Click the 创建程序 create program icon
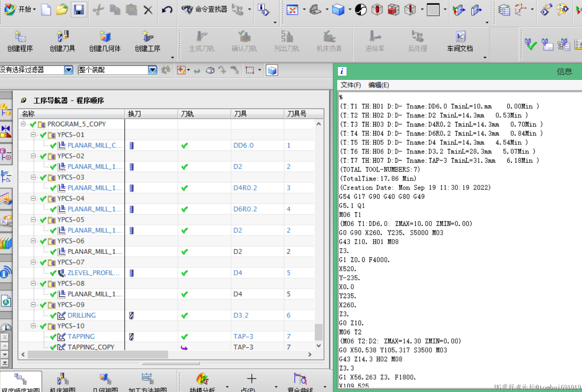582x392 pixels. point(20,41)
